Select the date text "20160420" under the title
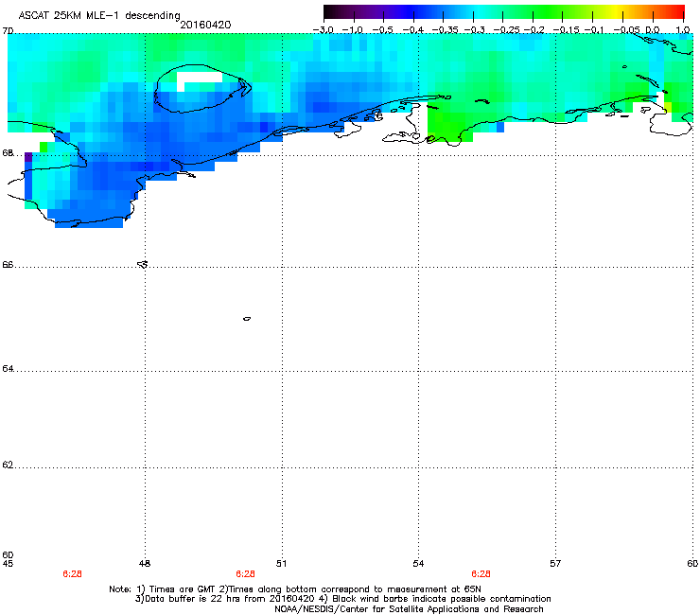This screenshot has height=615, width=700. pyautogui.click(x=205, y=25)
